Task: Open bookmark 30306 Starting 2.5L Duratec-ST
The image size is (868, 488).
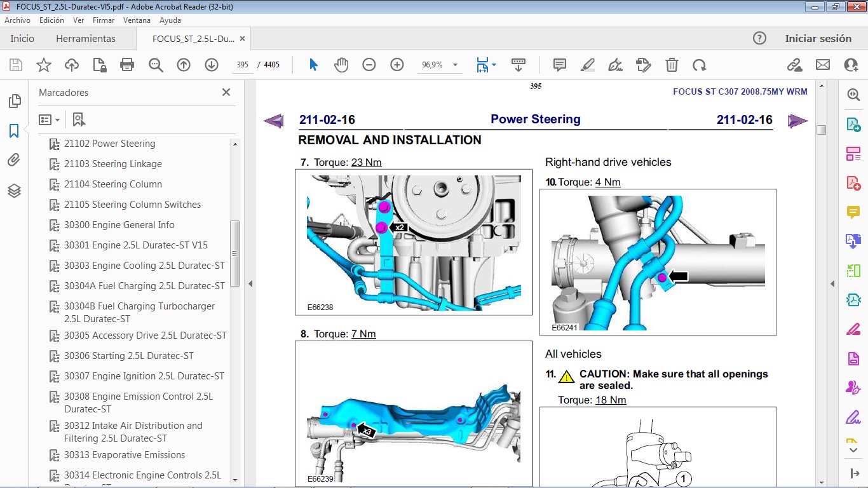Action: 129,356
